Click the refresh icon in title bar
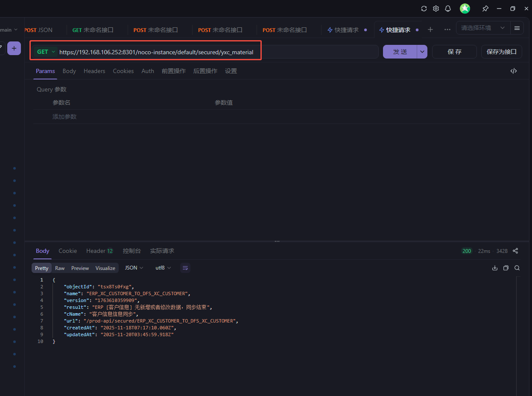532x396 pixels. [424, 9]
